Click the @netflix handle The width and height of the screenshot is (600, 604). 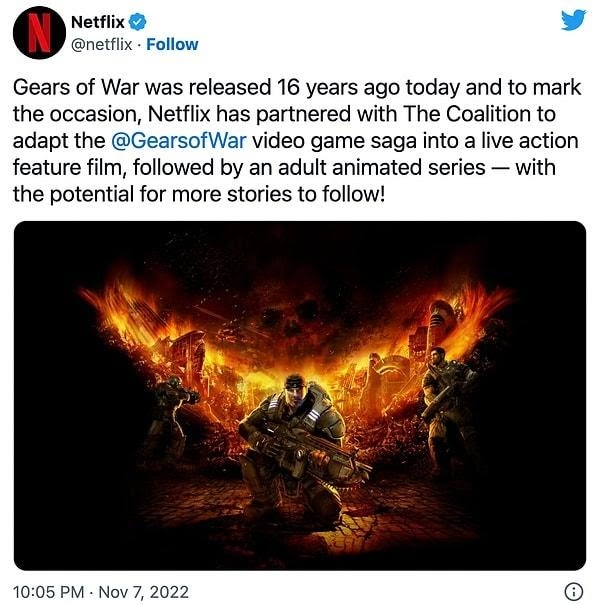[x=102, y=44]
